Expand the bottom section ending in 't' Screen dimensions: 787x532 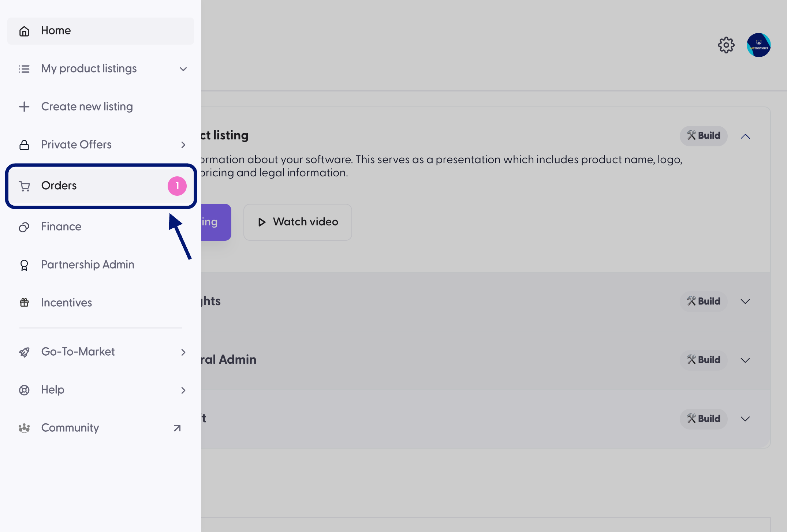point(745,419)
